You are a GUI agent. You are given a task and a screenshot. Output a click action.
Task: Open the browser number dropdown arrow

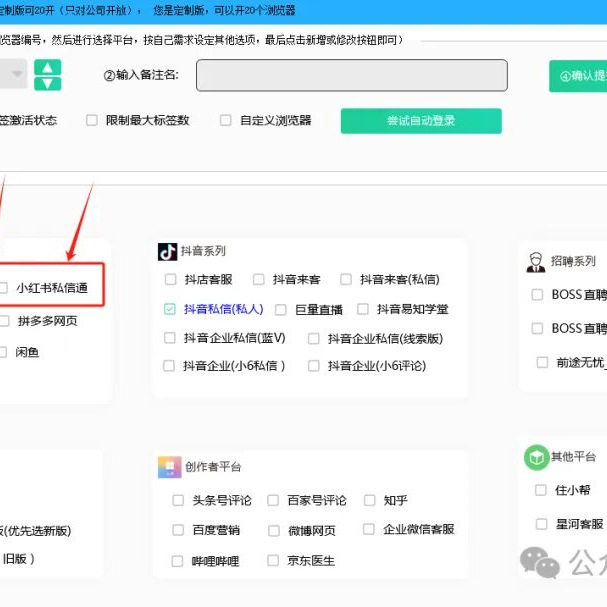tap(17, 74)
